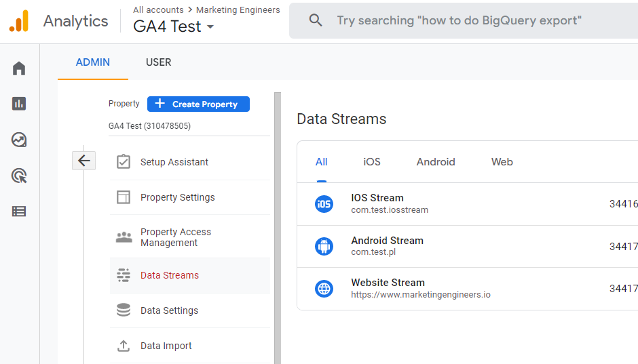This screenshot has width=638, height=364.
Task: Click the Data Streams icon
Action: (x=124, y=275)
